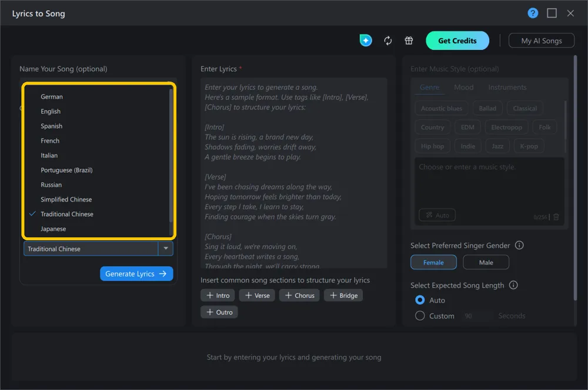
Task: Maximize the Lyrics to Song window
Action: tap(552, 13)
